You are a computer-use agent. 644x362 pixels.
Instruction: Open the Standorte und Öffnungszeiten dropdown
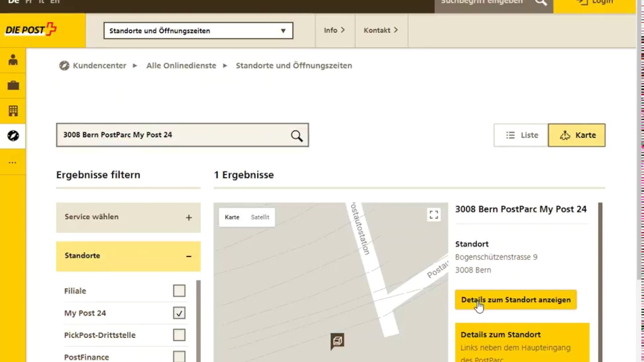tap(198, 31)
